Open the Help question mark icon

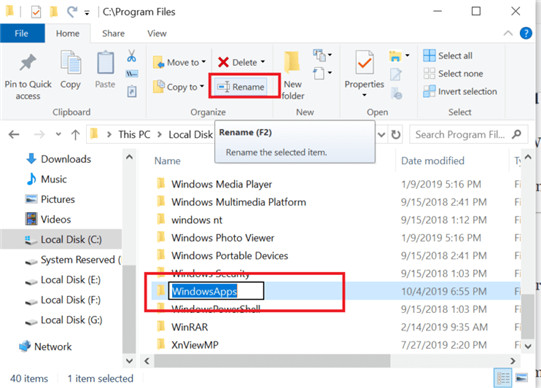tap(526, 33)
